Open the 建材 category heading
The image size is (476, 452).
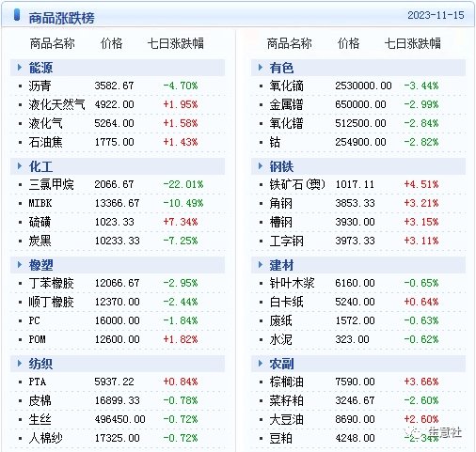coord(281,265)
